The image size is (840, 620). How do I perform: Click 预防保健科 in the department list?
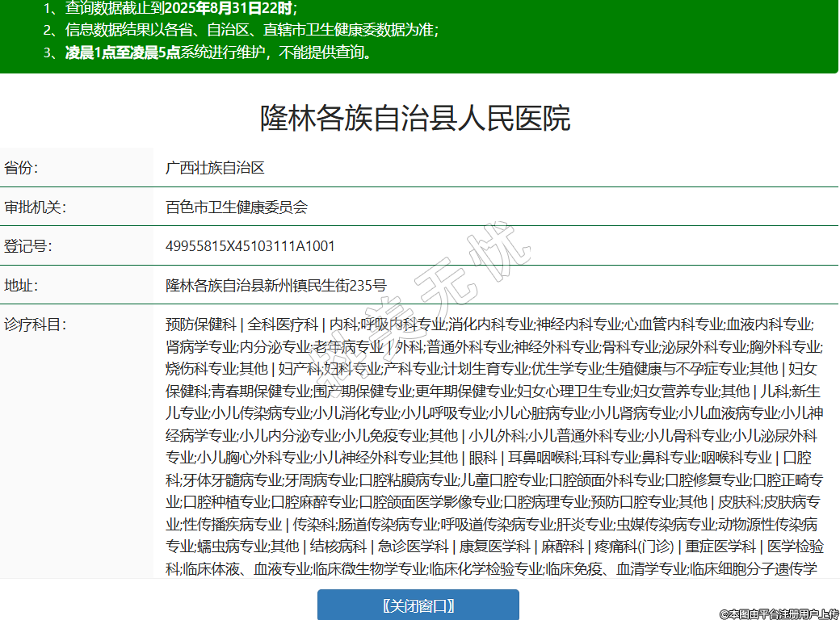(201, 325)
